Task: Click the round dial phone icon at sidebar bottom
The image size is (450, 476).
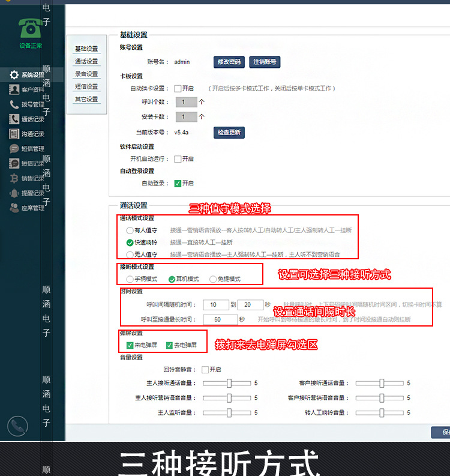Action: point(17,426)
